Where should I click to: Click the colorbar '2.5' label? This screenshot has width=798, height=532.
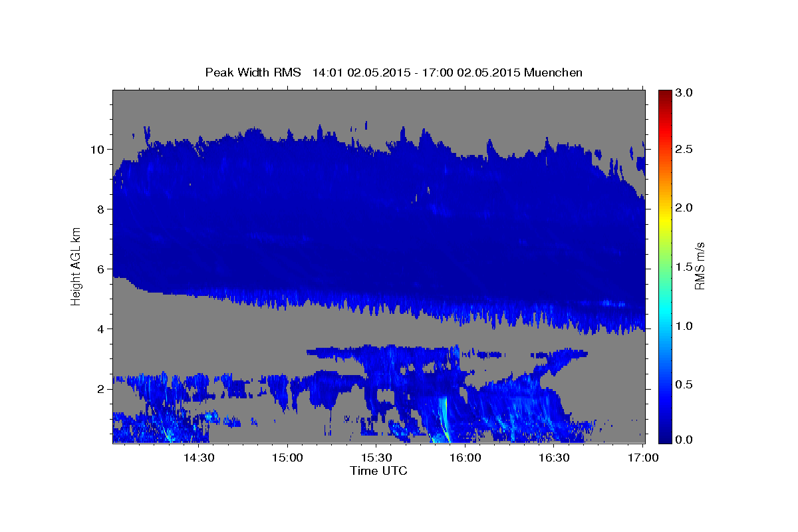click(x=684, y=149)
